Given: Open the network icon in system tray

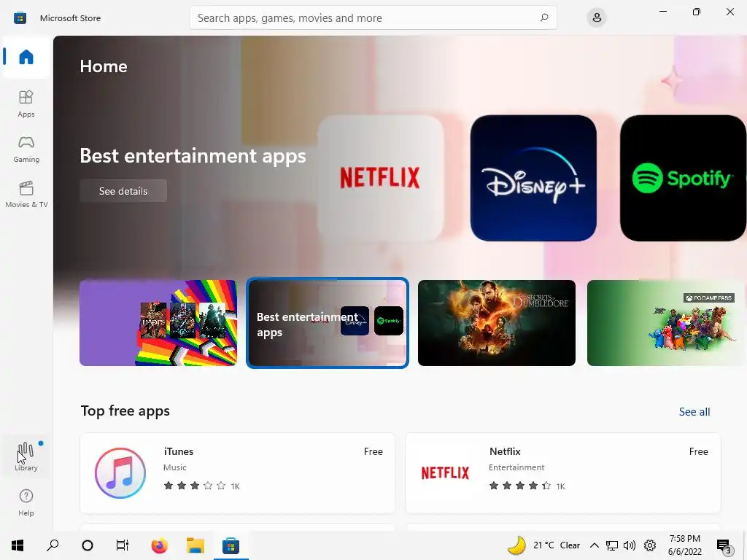Looking at the screenshot, I should (x=612, y=545).
